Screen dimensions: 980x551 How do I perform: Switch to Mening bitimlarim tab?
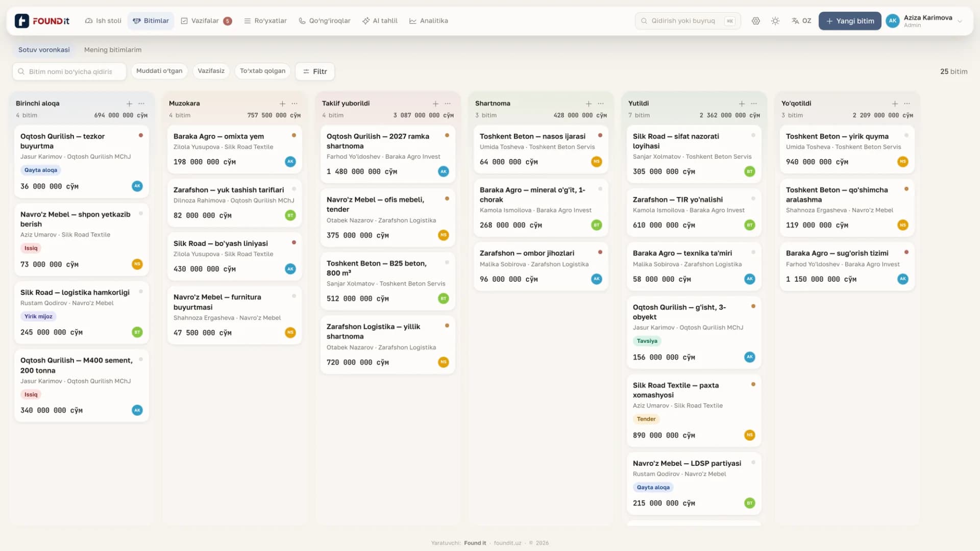coord(113,50)
